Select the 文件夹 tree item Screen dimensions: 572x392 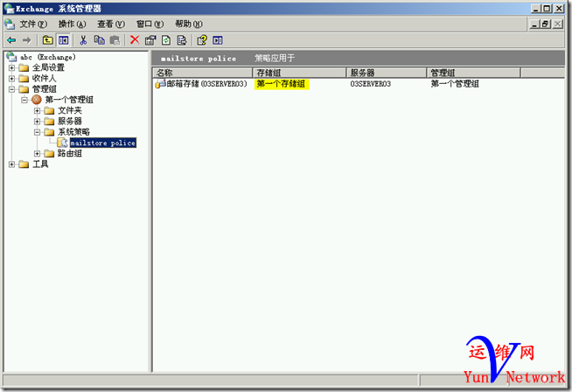[x=70, y=110]
